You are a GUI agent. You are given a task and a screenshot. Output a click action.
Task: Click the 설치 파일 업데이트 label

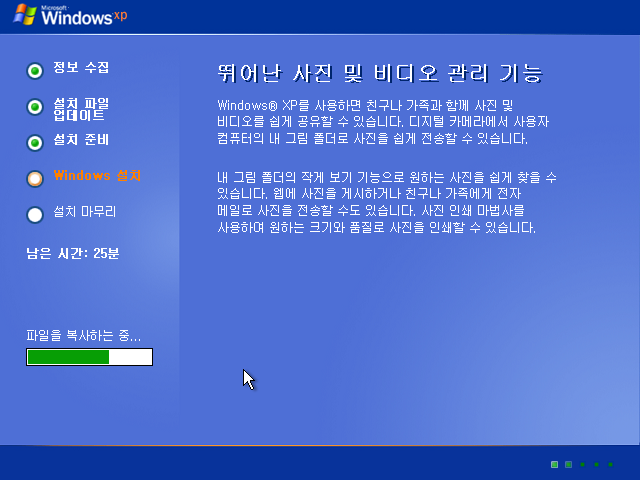pyautogui.click(x=81, y=109)
